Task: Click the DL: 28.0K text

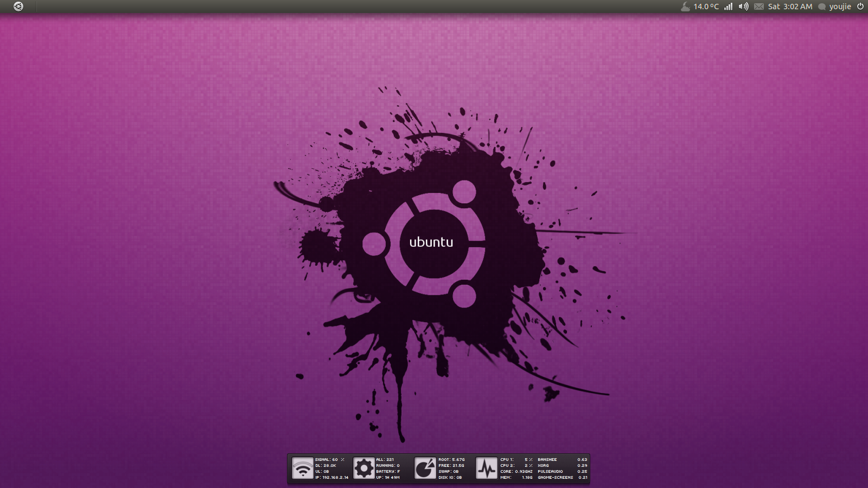Action: click(325, 465)
